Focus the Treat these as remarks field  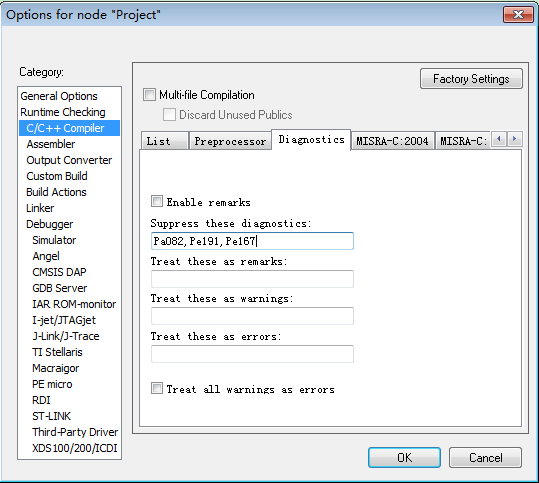(x=252, y=279)
